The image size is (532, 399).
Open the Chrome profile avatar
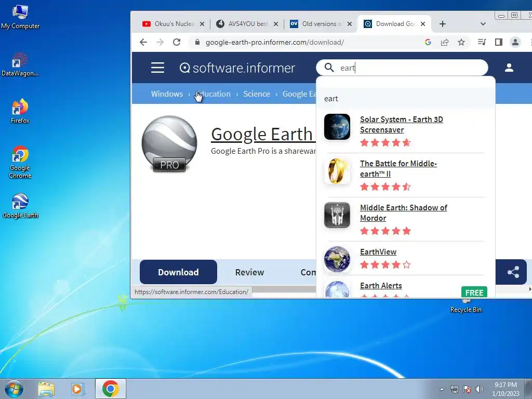tap(515, 42)
